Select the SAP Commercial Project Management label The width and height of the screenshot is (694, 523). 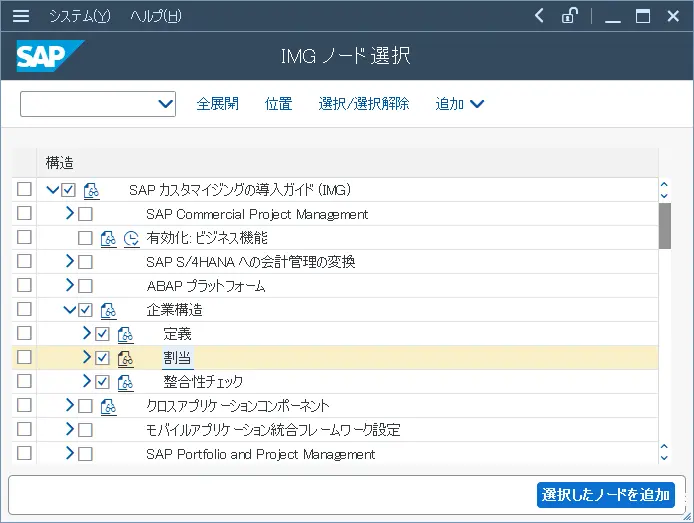[257, 214]
